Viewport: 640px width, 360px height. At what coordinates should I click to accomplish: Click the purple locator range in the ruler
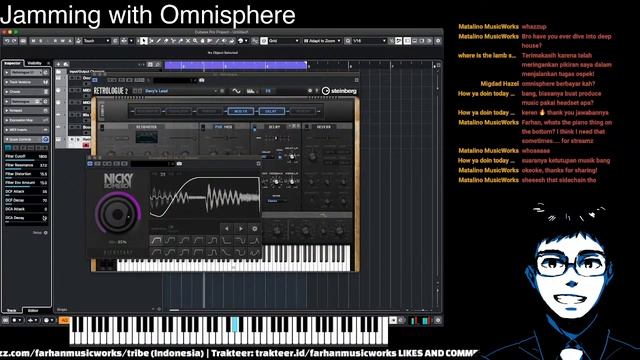point(236,65)
